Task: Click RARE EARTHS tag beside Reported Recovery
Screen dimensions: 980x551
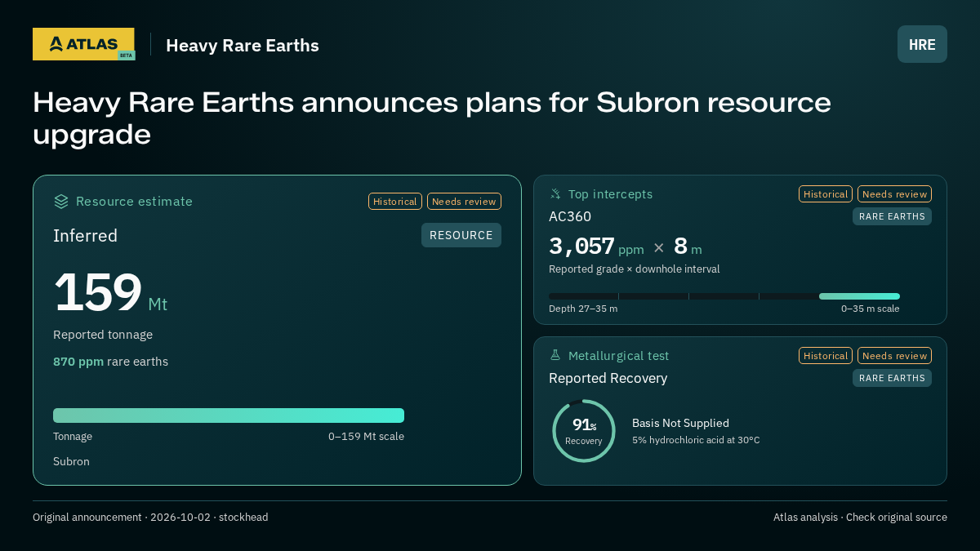Action: point(892,378)
